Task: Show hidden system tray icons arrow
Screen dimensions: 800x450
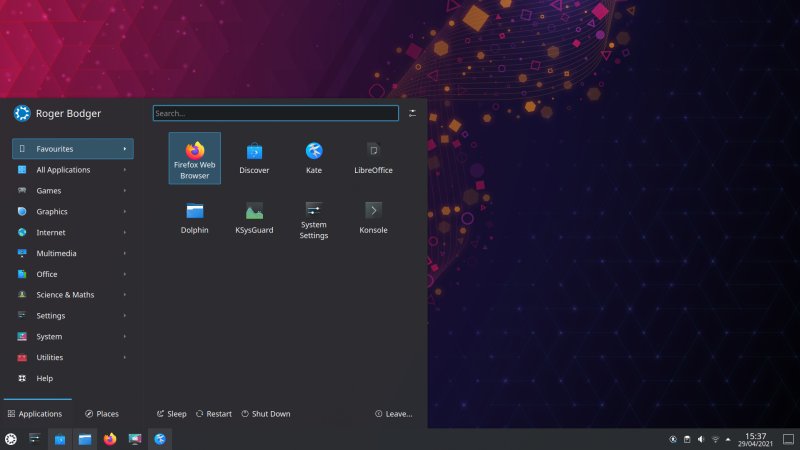Action: 728,439
